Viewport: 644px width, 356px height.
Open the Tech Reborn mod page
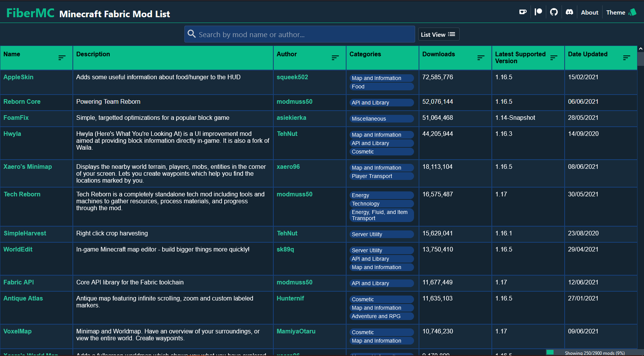pos(22,194)
